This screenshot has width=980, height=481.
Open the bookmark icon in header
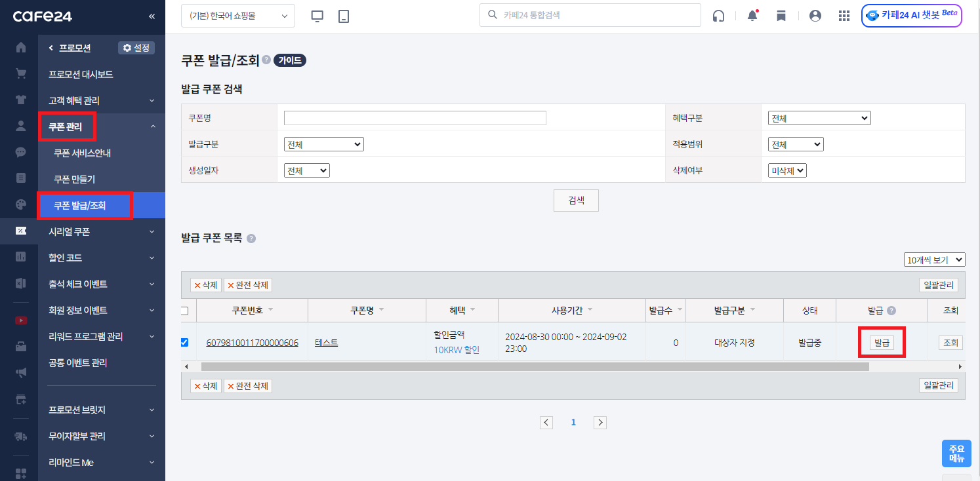pyautogui.click(x=781, y=16)
